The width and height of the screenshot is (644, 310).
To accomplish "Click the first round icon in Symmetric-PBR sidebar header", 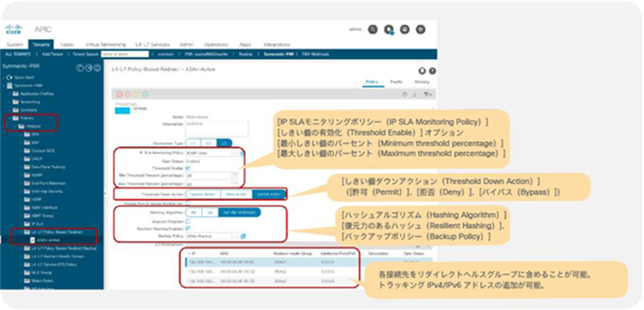I will click(x=80, y=68).
